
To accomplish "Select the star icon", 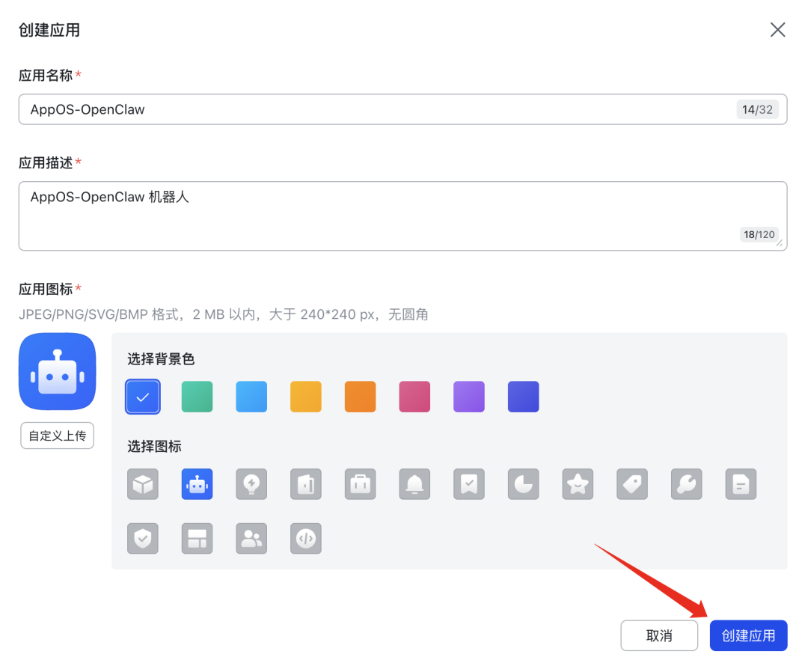I will pos(578,484).
